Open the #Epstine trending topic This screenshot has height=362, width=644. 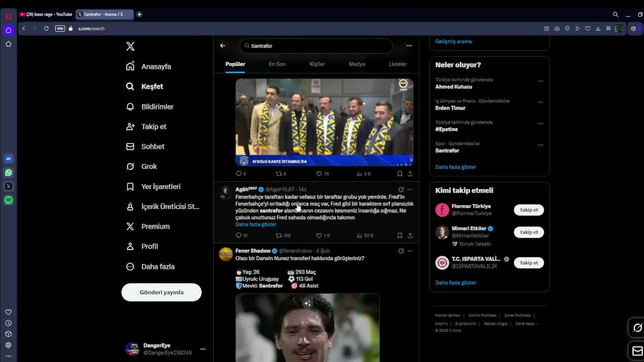[446, 129]
